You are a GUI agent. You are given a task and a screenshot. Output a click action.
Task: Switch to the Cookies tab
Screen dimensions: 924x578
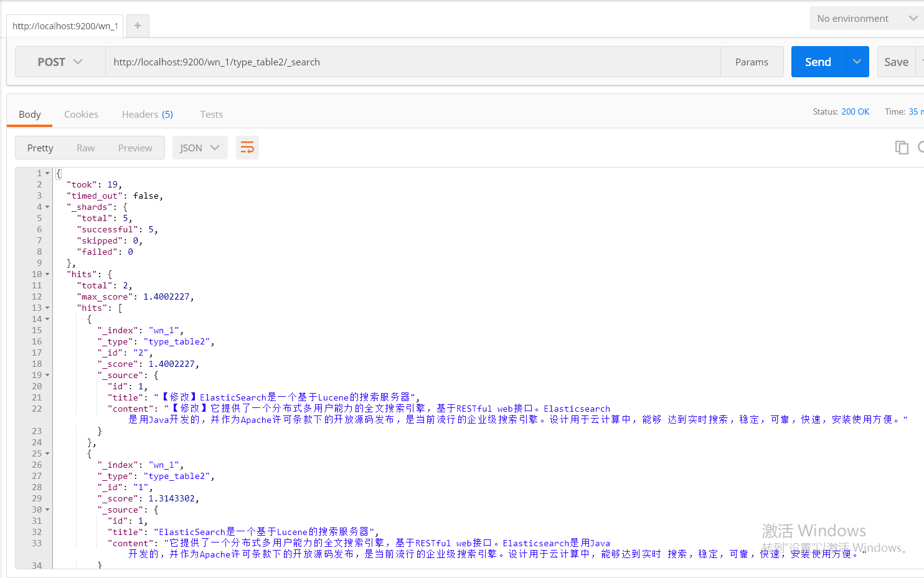click(81, 114)
